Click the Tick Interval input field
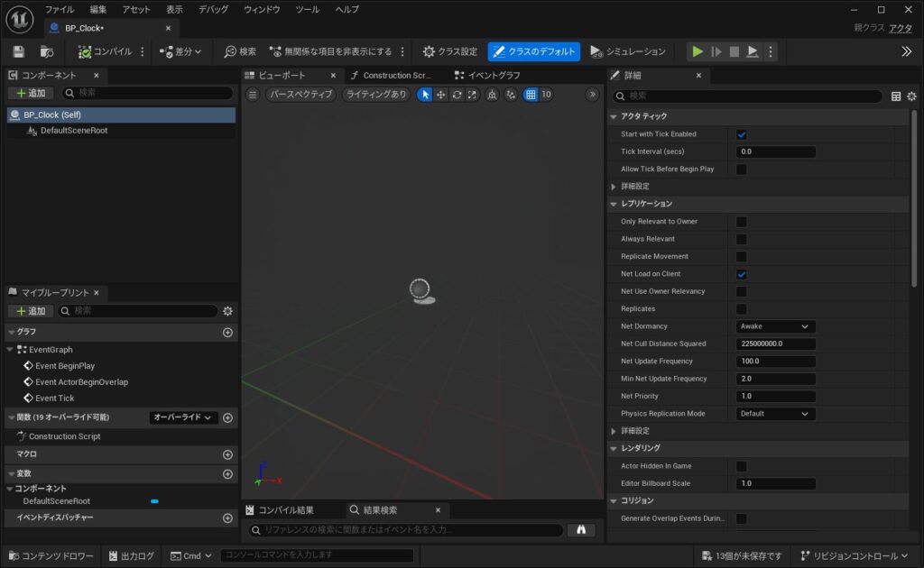Image resolution: width=924 pixels, height=568 pixels. [775, 151]
